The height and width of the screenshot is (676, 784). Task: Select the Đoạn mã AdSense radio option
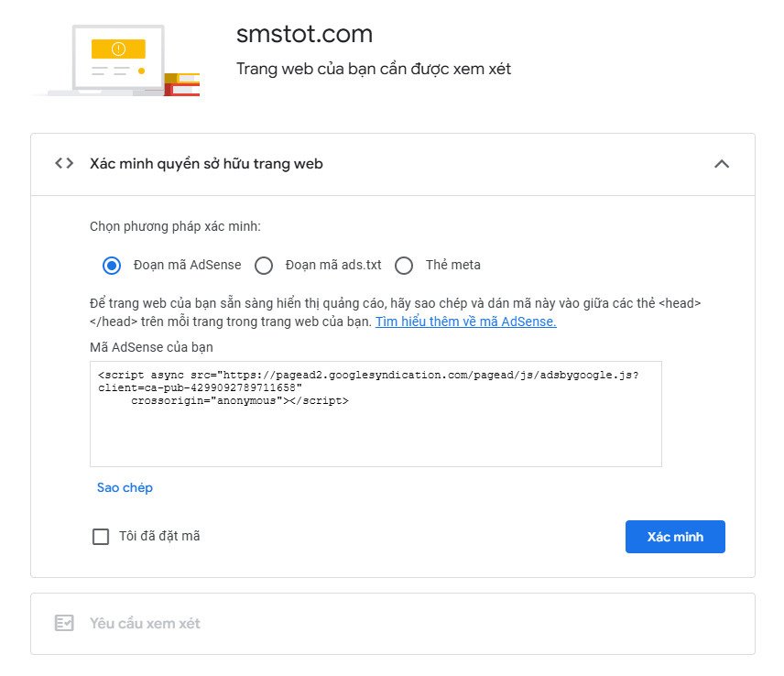pyautogui.click(x=112, y=266)
